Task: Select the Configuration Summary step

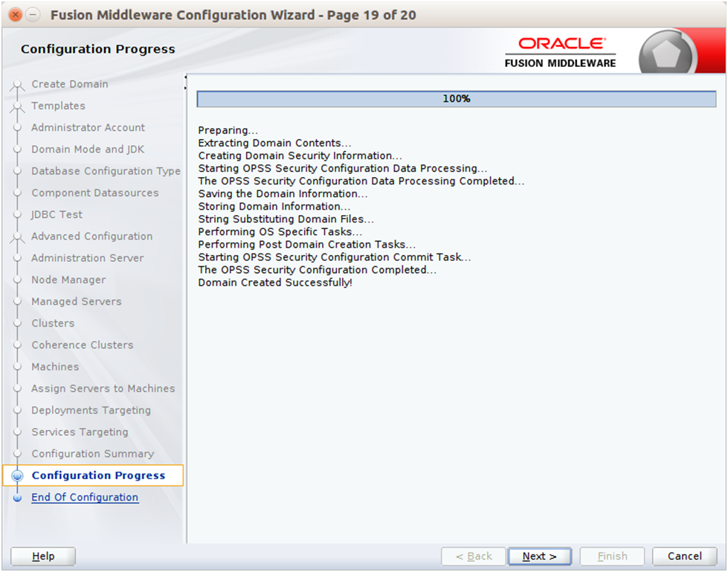Action: tap(93, 454)
